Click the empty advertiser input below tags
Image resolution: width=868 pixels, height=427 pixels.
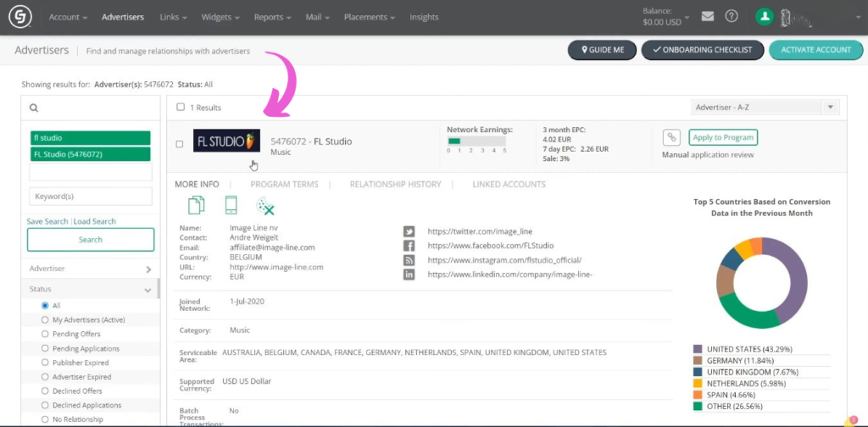[x=90, y=171]
